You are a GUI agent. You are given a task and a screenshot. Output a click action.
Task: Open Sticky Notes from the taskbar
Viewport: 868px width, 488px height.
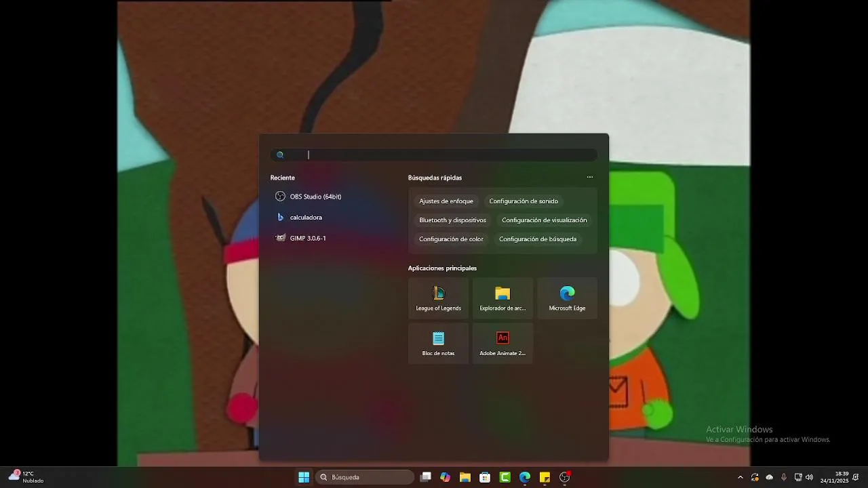pyautogui.click(x=545, y=477)
